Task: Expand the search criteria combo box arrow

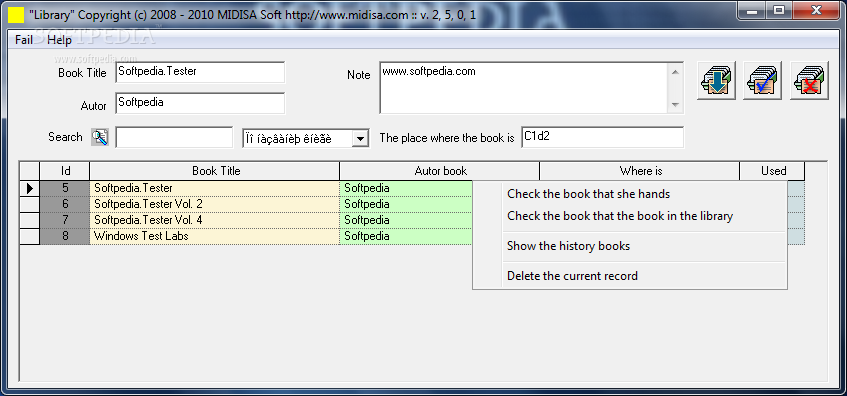Action: tap(360, 139)
